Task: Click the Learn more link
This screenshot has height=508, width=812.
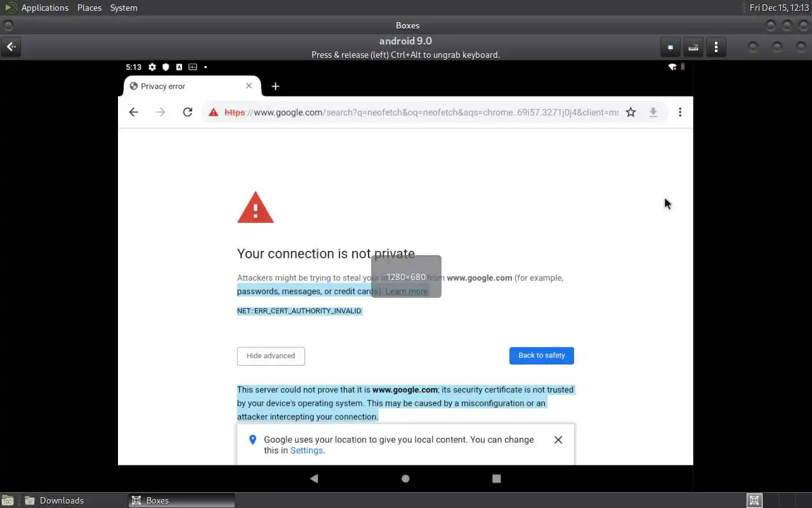Action: (407, 291)
